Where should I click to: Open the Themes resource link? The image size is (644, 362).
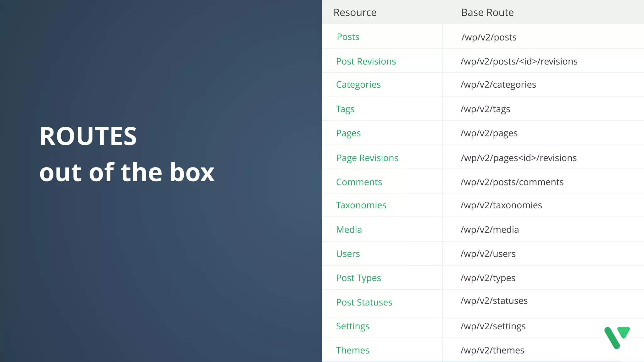(353, 350)
